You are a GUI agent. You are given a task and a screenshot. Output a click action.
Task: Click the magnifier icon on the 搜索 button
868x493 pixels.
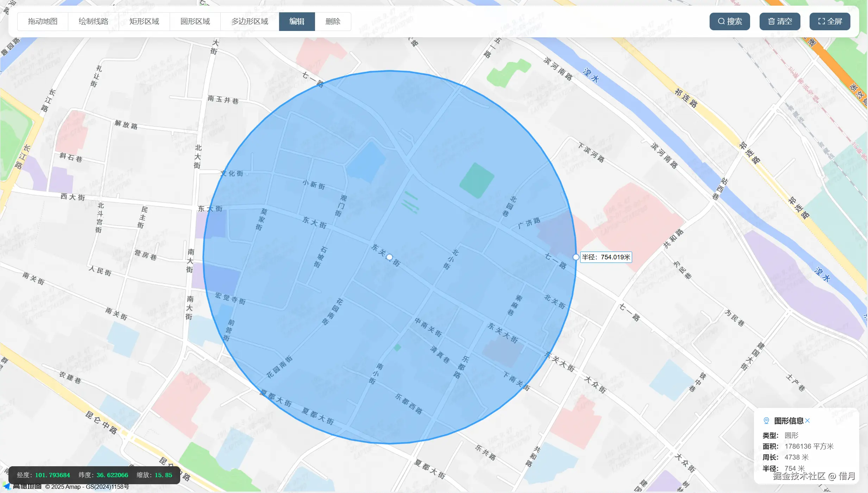721,21
